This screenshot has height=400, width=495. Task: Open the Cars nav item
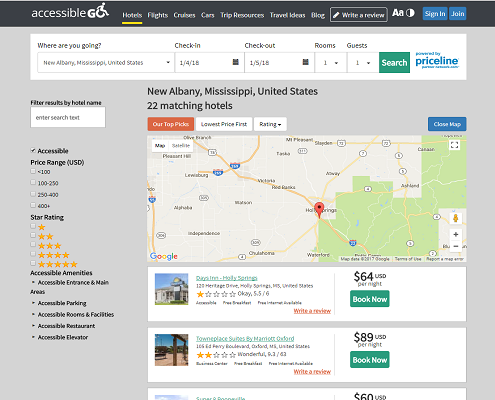click(x=207, y=15)
